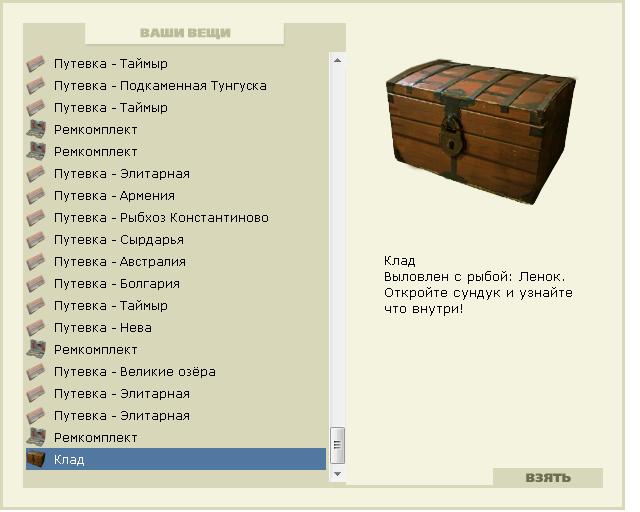Viewport: 640px width, 512px height.
Task: Select the Путевка - Рыбхоз Константиново item
Action: tap(176, 218)
